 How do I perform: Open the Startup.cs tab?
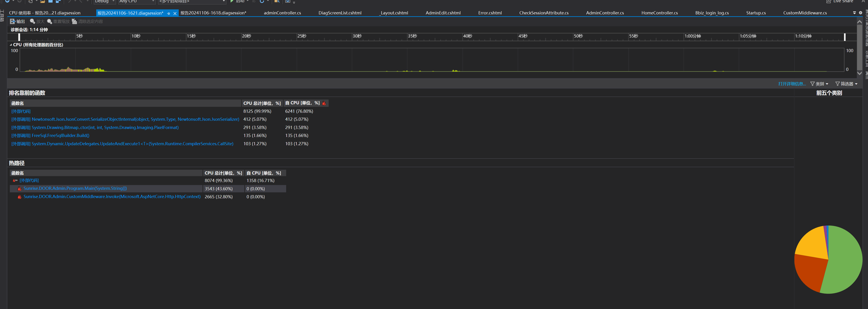click(x=756, y=13)
